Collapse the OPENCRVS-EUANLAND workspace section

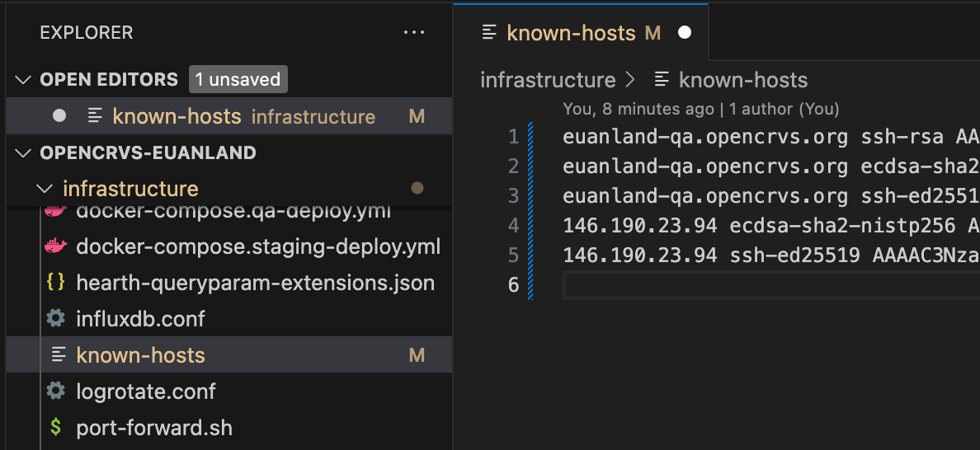click(x=22, y=153)
